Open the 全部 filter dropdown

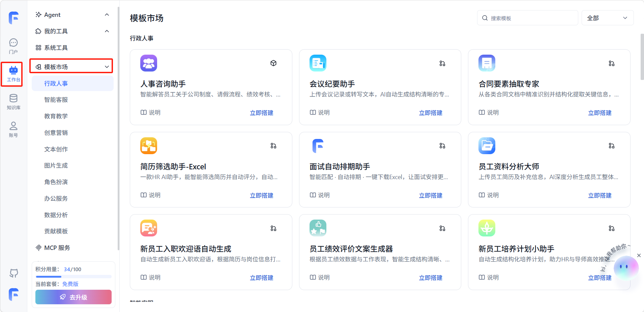tap(607, 18)
